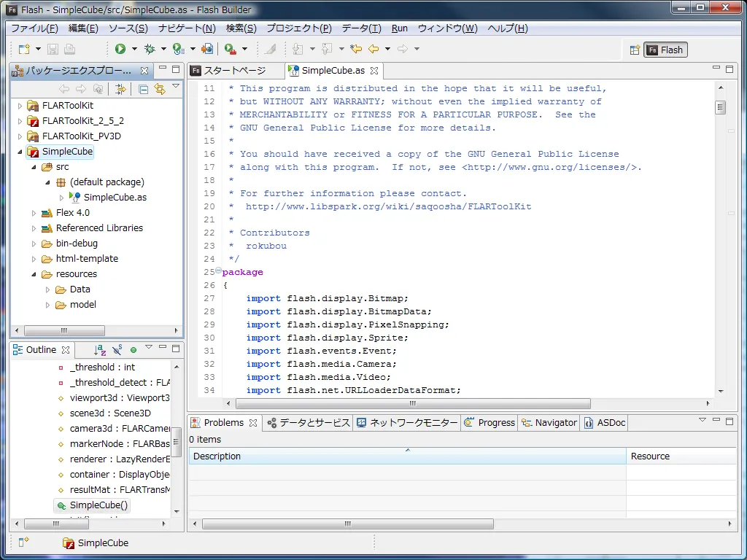
Task: Toggle Hide Static members in Outline
Action: pos(117,350)
